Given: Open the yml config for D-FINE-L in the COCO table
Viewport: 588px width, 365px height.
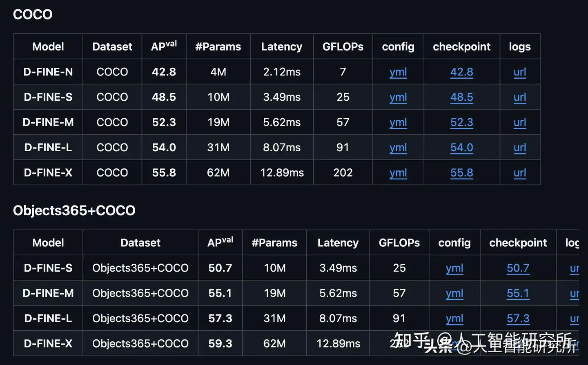Looking at the screenshot, I should click(x=398, y=148).
